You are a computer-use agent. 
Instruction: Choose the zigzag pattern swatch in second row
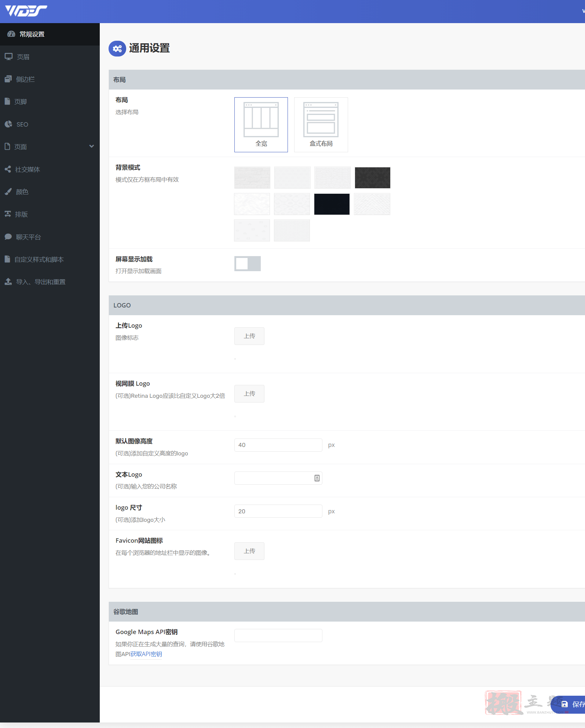coord(372,204)
